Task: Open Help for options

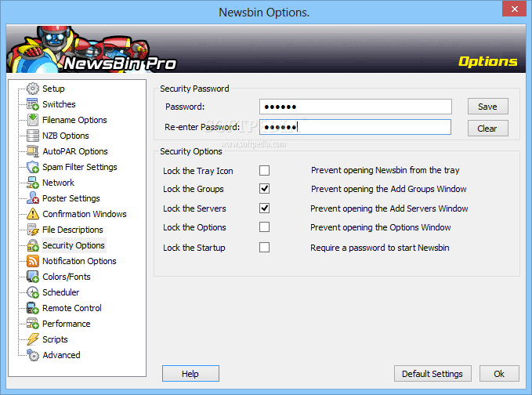Action: coord(190,374)
